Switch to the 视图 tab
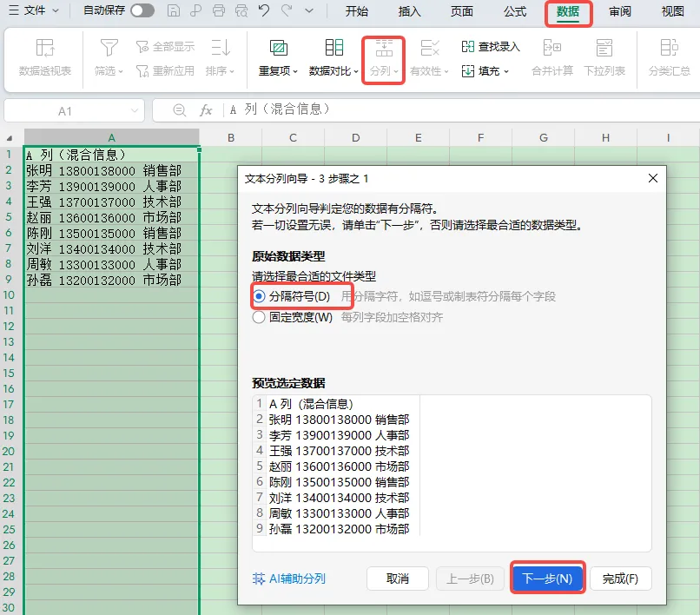 673,11
